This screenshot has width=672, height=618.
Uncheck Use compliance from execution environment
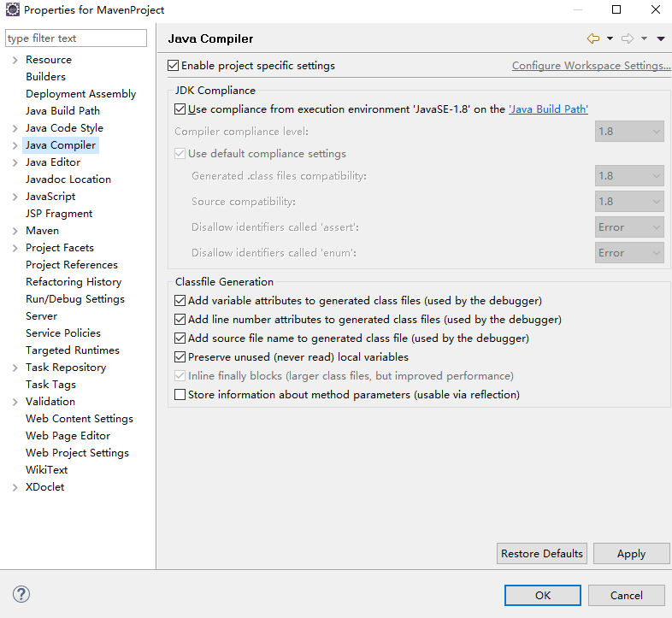click(180, 109)
